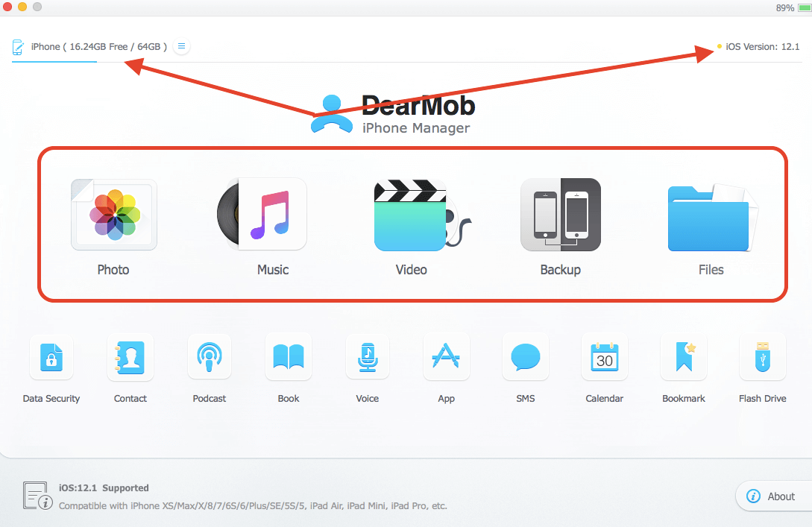Screen dimensions: 812x527
Task: Click the "Flash Drive" label
Action: pos(762,399)
